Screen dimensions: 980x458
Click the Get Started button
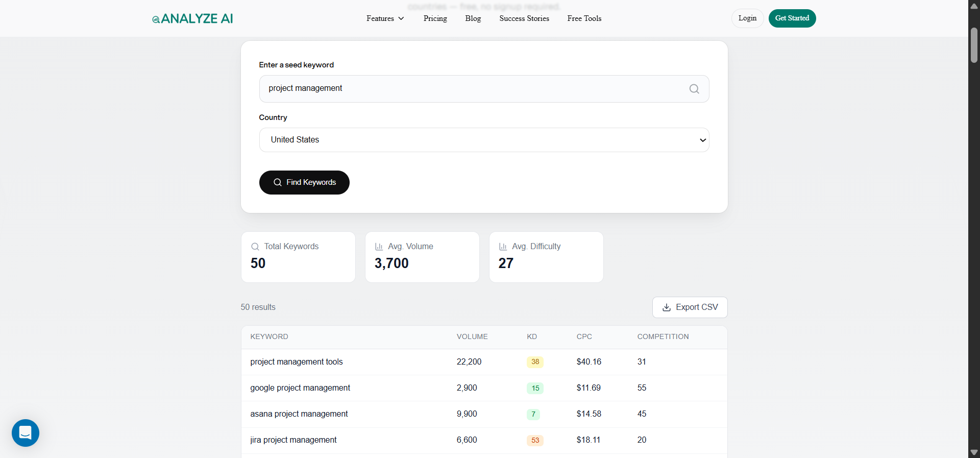click(792, 18)
